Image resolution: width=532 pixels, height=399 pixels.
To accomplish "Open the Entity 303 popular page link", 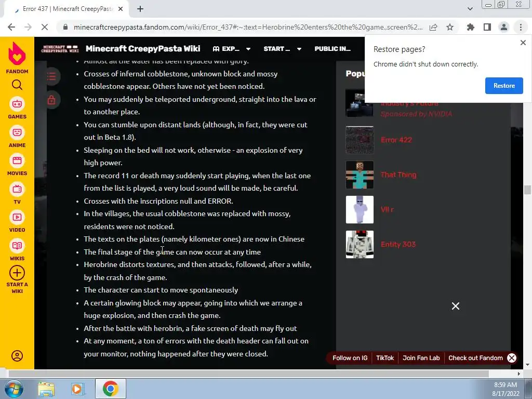I will pos(398,245).
